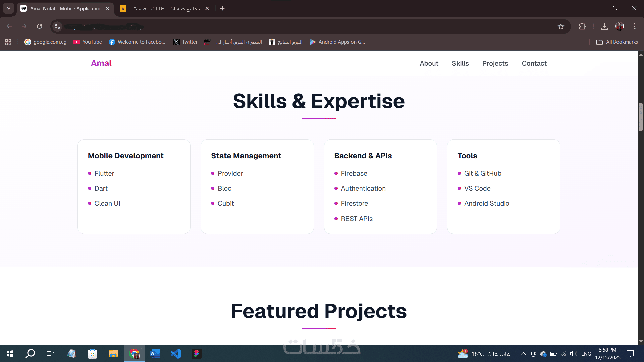Open the All Bookmarks folder
644x362 pixels.
click(617, 42)
